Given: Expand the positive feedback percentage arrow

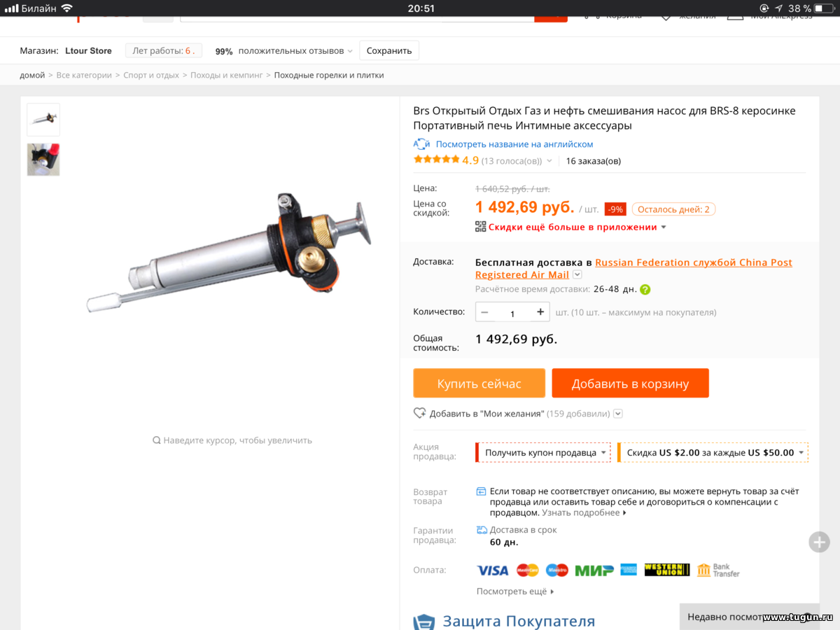Looking at the screenshot, I should (350, 51).
